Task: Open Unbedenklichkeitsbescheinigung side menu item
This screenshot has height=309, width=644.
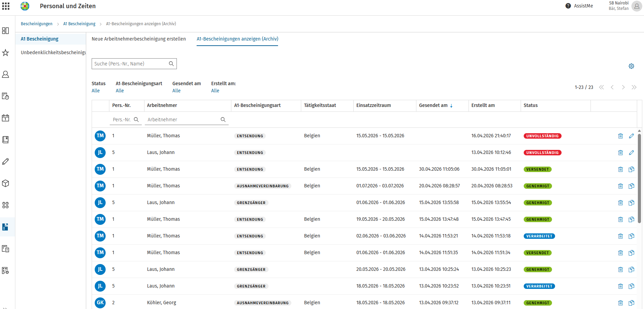Action: coord(53,52)
